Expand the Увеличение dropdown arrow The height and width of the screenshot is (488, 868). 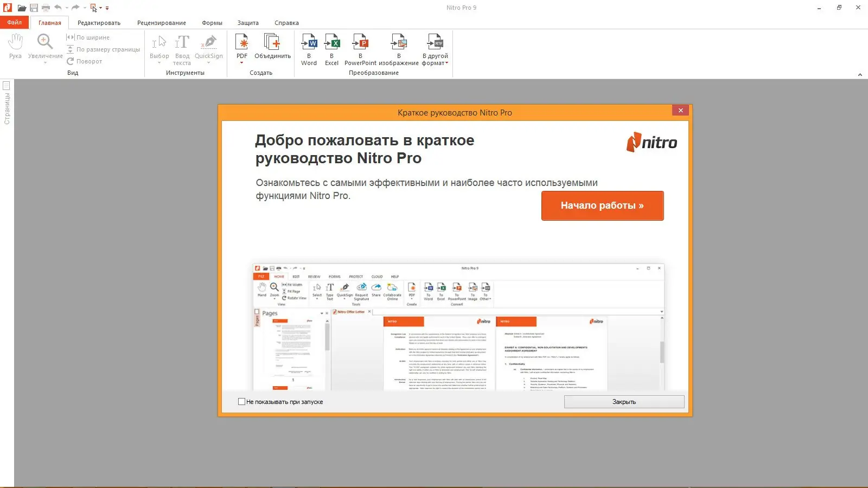[45, 63]
